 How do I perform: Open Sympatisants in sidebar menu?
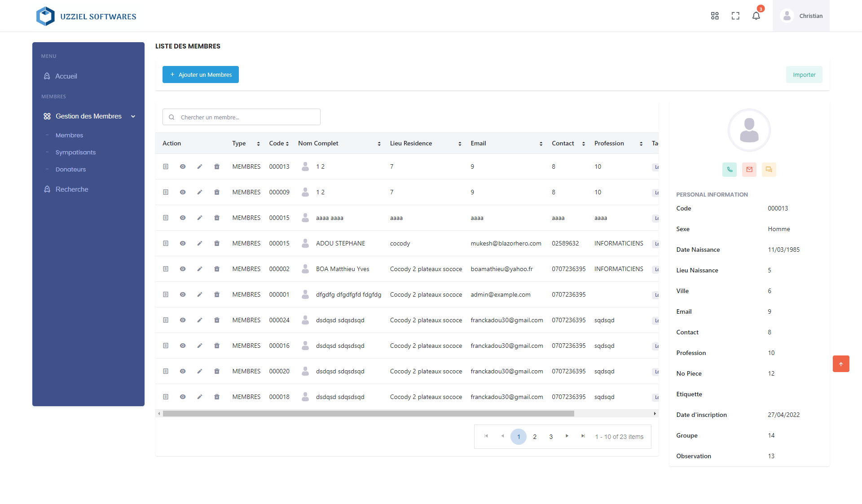(x=75, y=153)
